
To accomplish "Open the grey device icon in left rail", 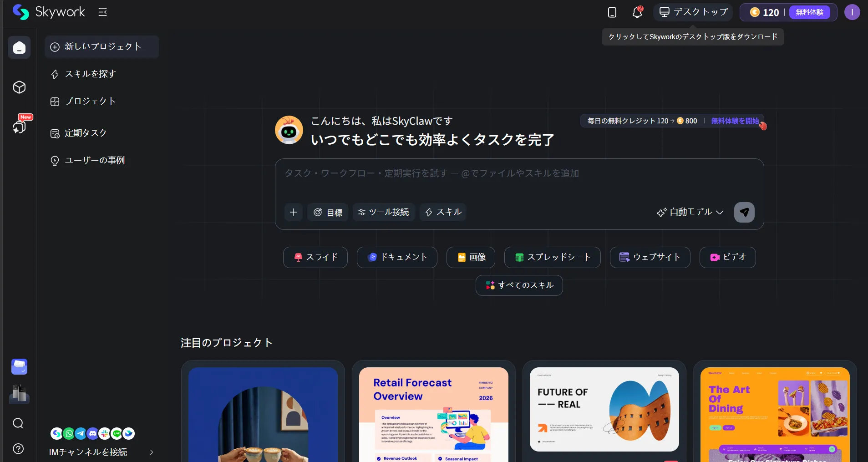I will (19, 394).
